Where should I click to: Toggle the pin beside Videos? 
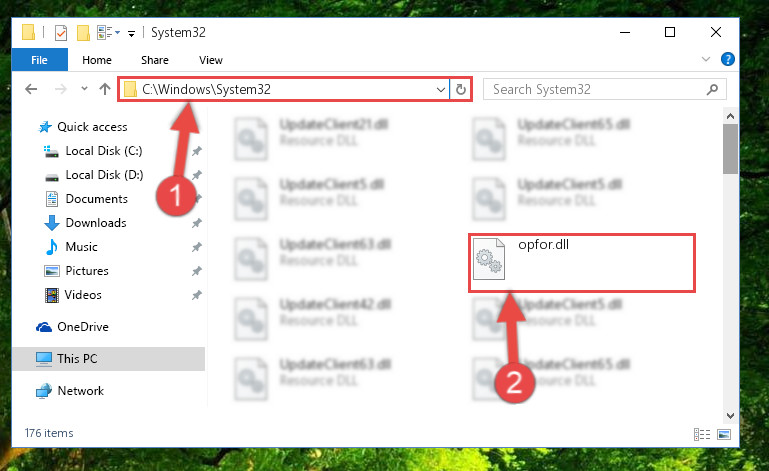point(197,295)
